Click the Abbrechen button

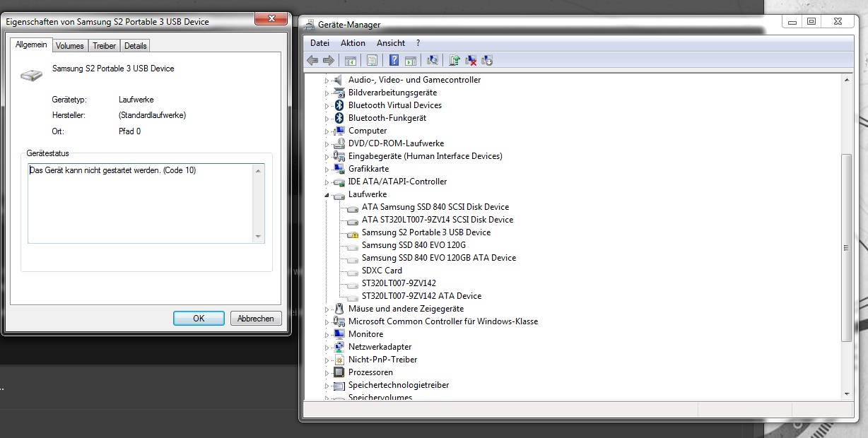(x=256, y=319)
